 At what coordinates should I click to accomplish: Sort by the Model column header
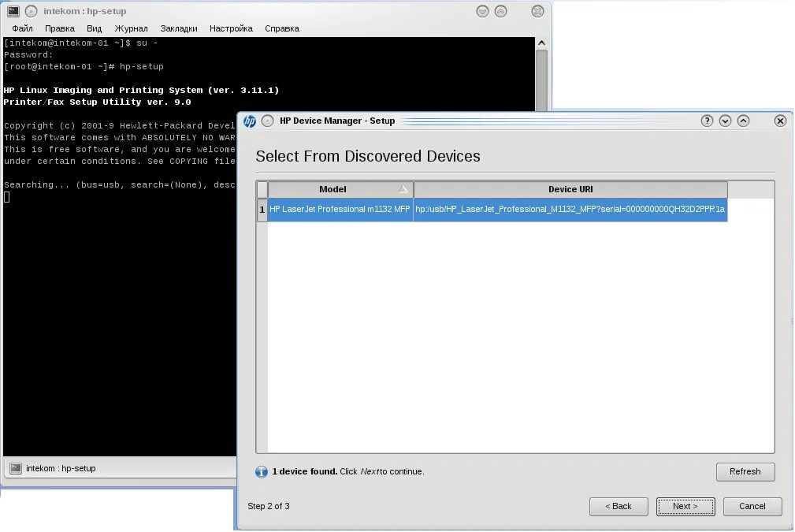tap(340, 189)
